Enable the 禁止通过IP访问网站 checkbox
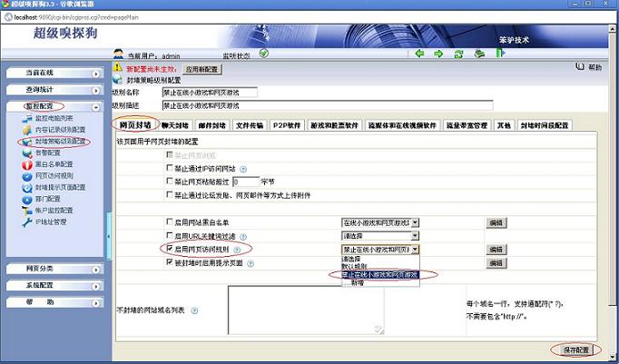Screen dimensions: 619x364 [x=168, y=168]
